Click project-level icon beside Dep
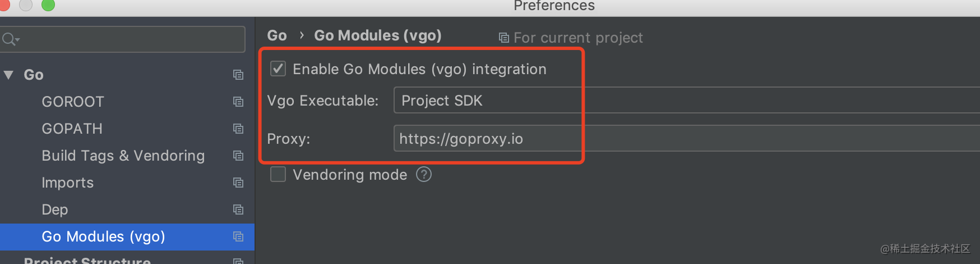980x264 pixels. tap(238, 210)
